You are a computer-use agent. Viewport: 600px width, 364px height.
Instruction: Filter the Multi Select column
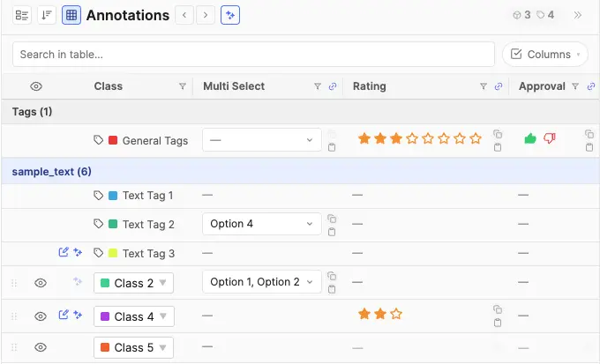click(318, 86)
